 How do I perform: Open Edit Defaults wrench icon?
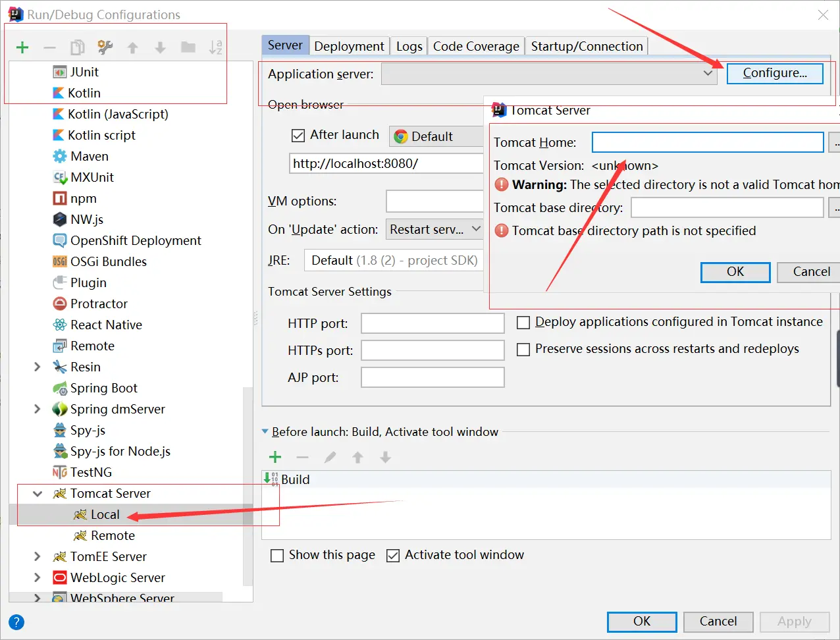[105, 47]
